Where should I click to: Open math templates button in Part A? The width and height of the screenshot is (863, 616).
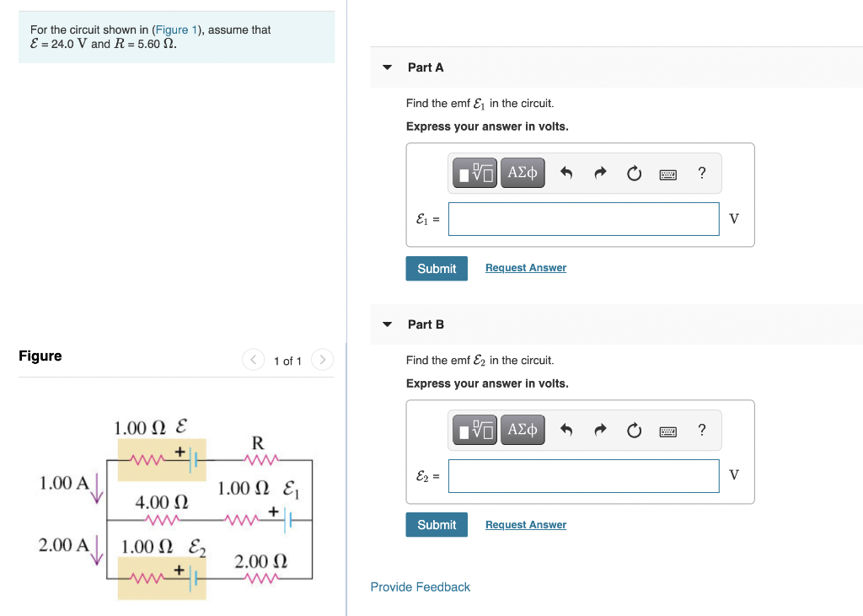tap(474, 173)
